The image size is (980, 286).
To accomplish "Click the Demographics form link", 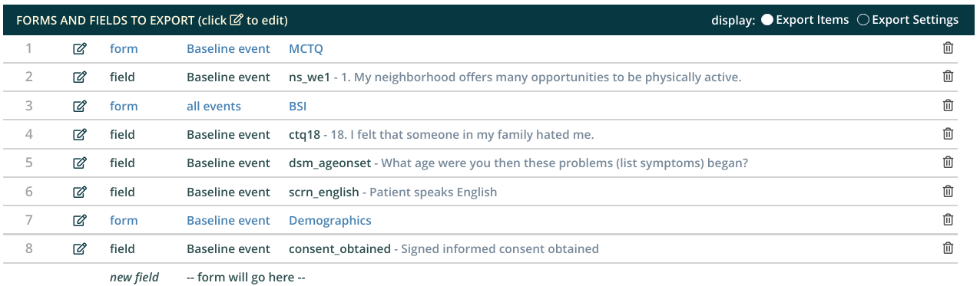I will [330, 220].
